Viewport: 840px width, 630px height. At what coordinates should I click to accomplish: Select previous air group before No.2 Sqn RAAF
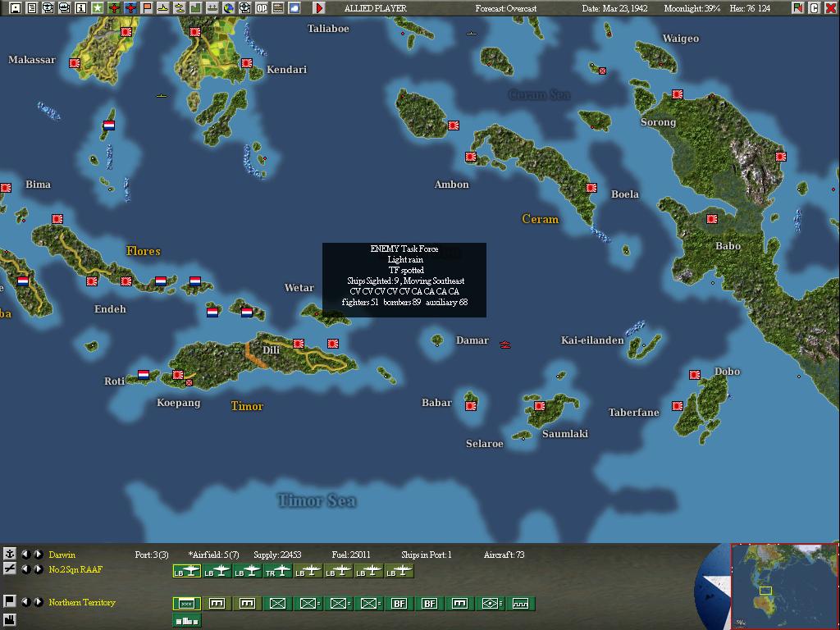click(25, 569)
